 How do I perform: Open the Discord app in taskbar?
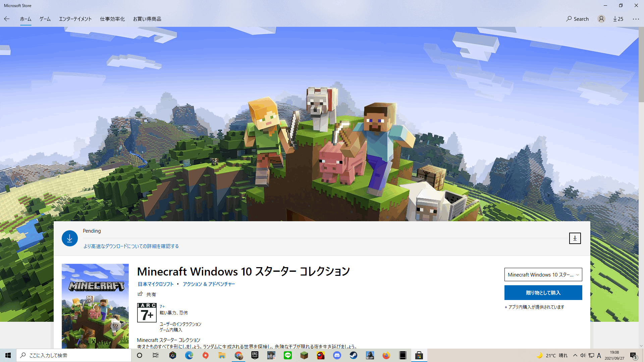click(337, 355)
